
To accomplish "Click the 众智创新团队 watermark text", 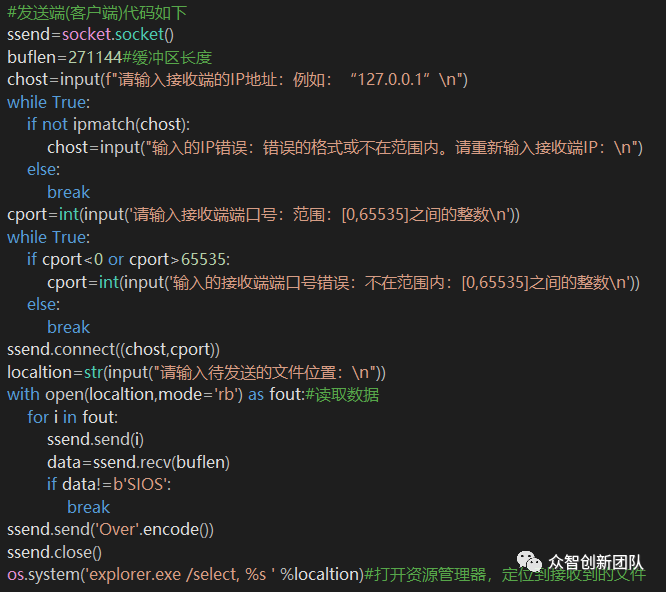I will click(596, 562).
